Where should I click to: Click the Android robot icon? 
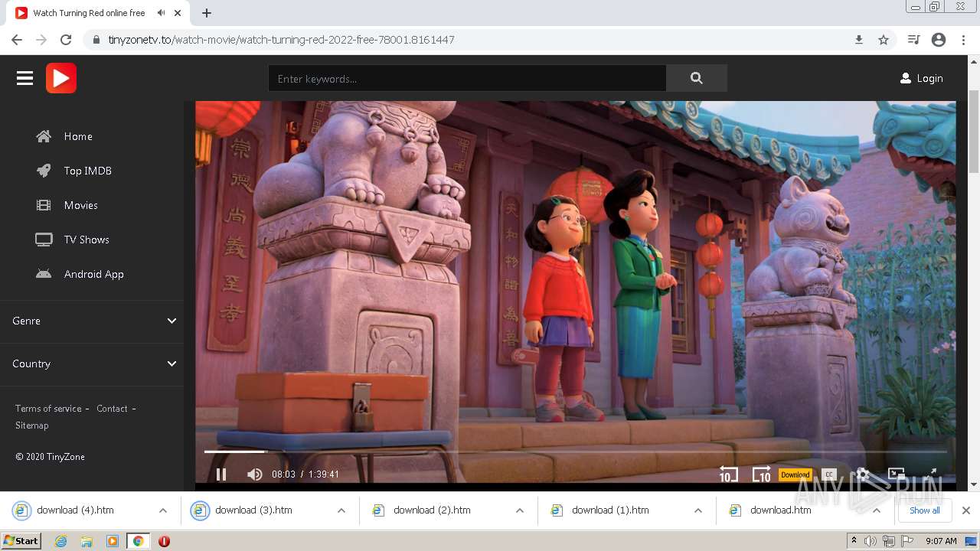click(44, 274)
